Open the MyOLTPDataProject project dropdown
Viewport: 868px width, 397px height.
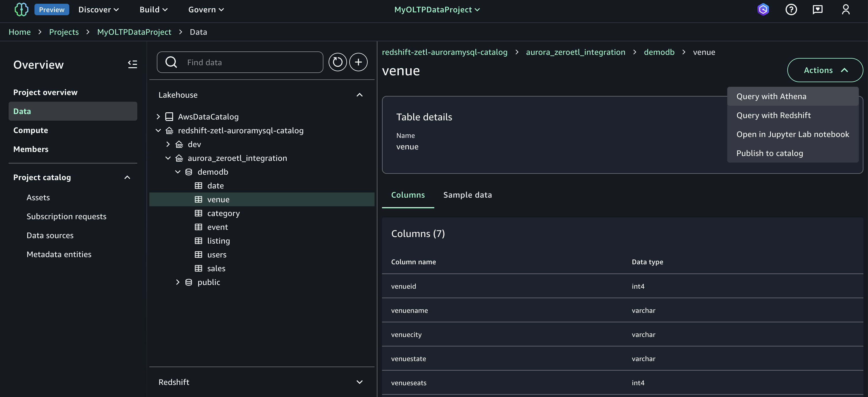click(437, 9)
